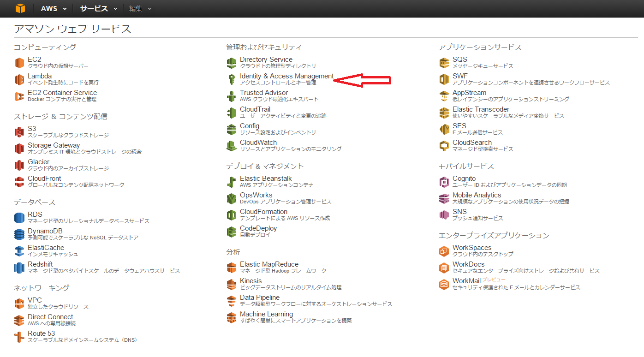Select the AppStream icon
This screenshot has width=644, height=357.
pos(444,96)
